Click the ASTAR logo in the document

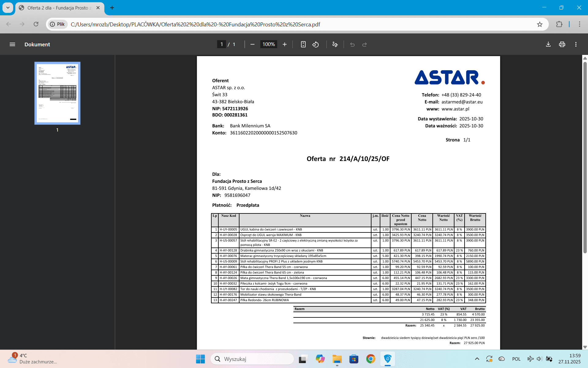[450, 77]
